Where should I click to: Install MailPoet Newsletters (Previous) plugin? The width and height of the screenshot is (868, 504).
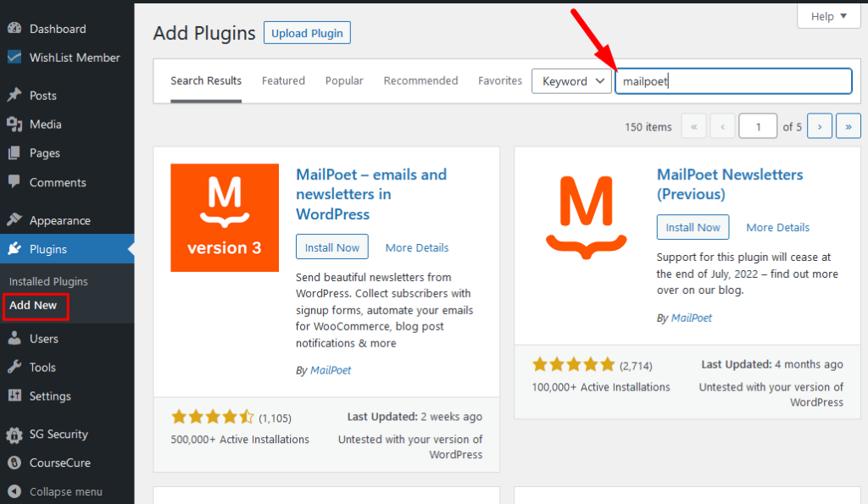(x=693, y=227)
